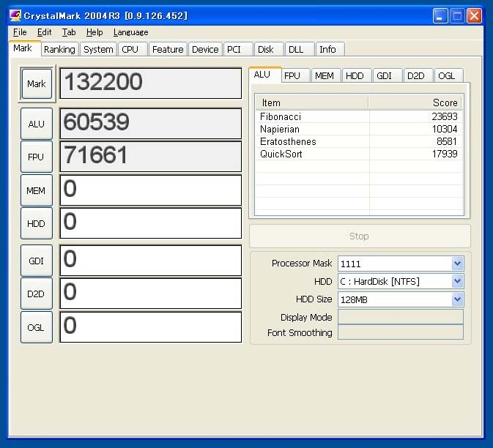Start the ALU benchmark button
Image resolution: width=493 pixels, height=448 pixels.
coord(36,124)
